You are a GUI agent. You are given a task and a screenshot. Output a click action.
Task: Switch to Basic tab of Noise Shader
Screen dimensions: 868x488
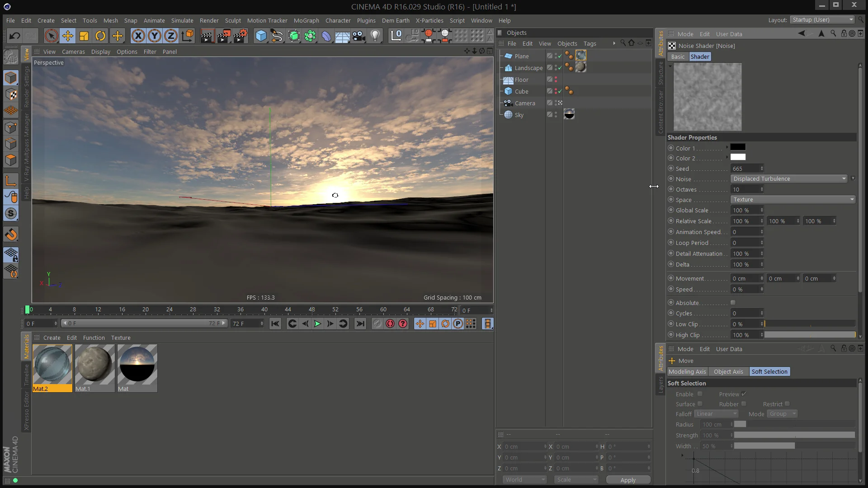tap(678, 56)
